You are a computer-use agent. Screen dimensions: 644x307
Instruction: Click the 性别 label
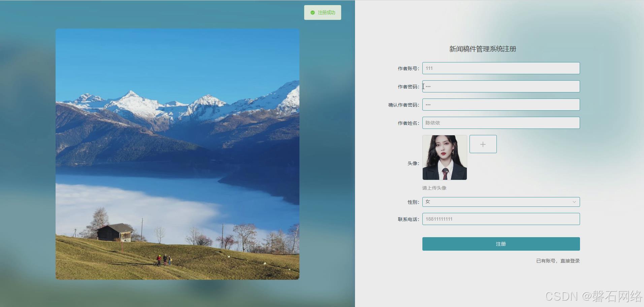point(413,202)
